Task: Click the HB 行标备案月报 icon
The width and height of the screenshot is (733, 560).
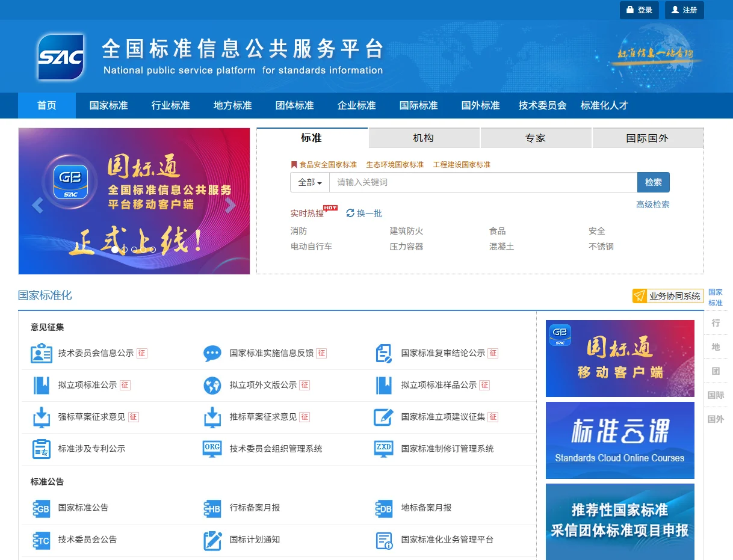Action: coord(212,508)
